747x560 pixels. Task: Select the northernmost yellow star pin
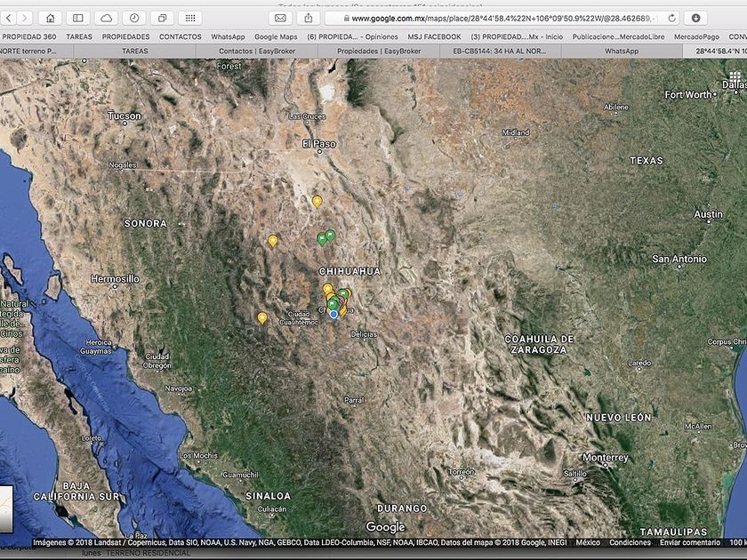click(x=317, y=202)
